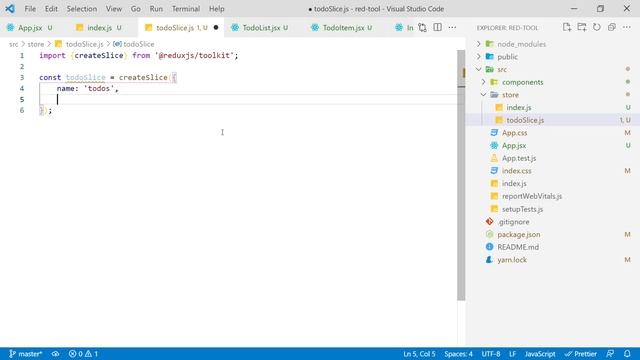Change end of line sequence LF
This screenshot has width=640, height=360.
512,354
